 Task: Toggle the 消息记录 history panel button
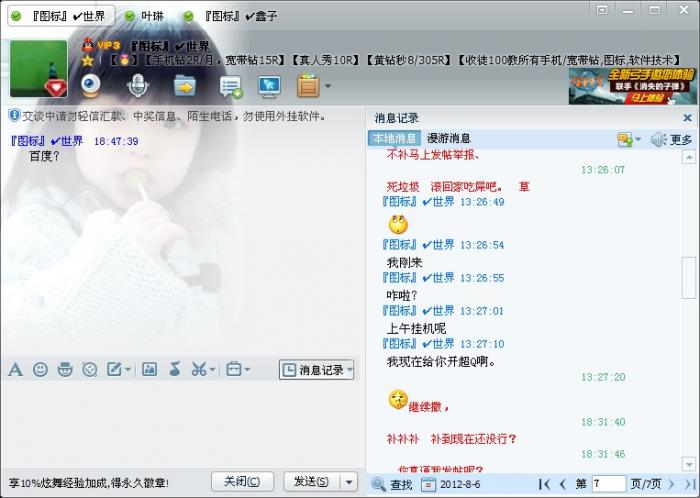coord(313,370)
